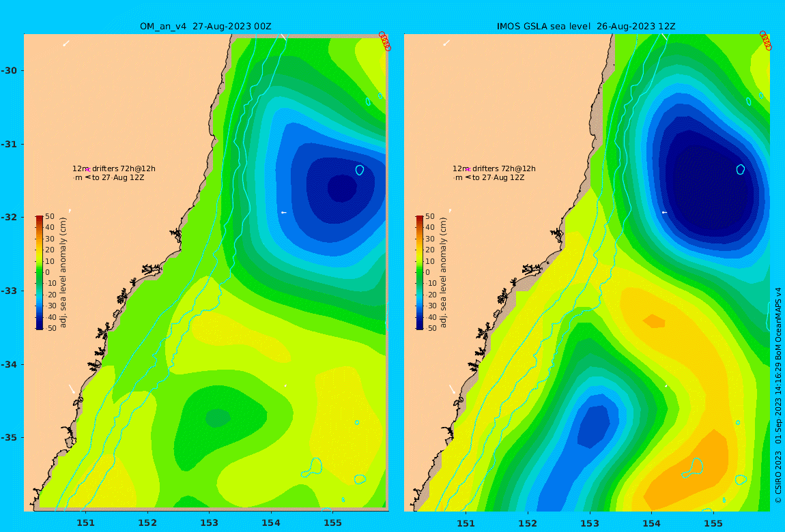Select latitude label -33
785x532 pixels.
tap(9, 291)
